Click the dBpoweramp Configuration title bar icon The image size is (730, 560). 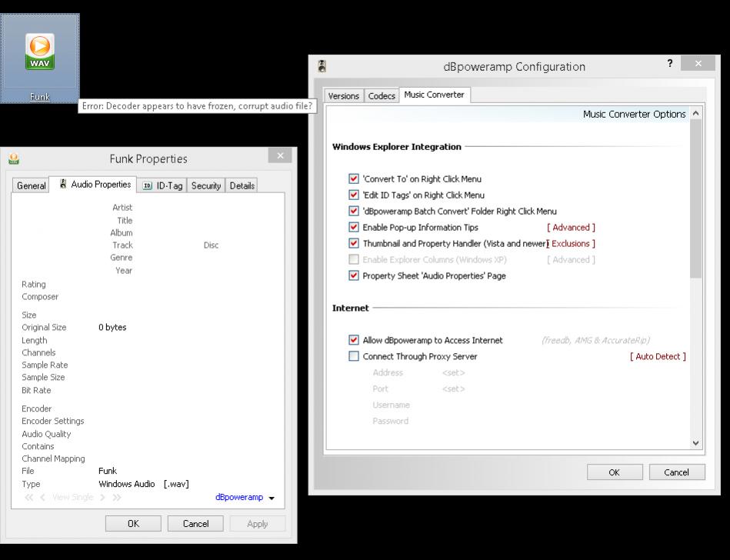point(322,66)
